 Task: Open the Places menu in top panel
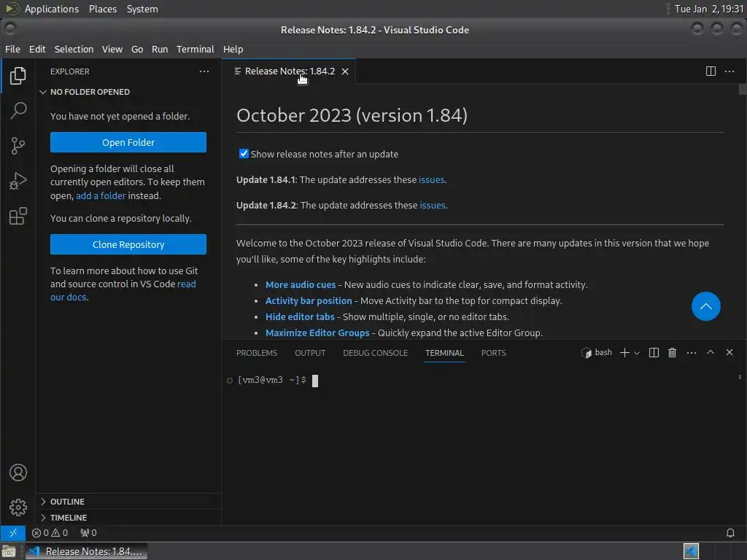coord(102,9)
